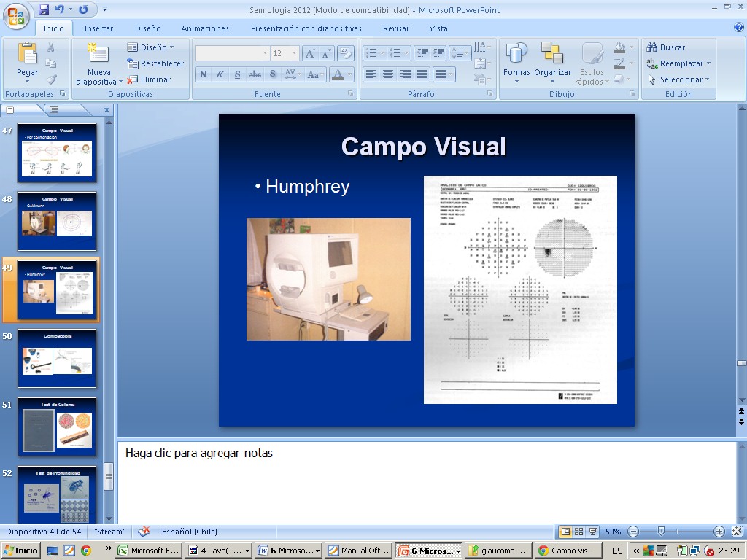Expand the Seleccionar dropdown

click(708, 79)
